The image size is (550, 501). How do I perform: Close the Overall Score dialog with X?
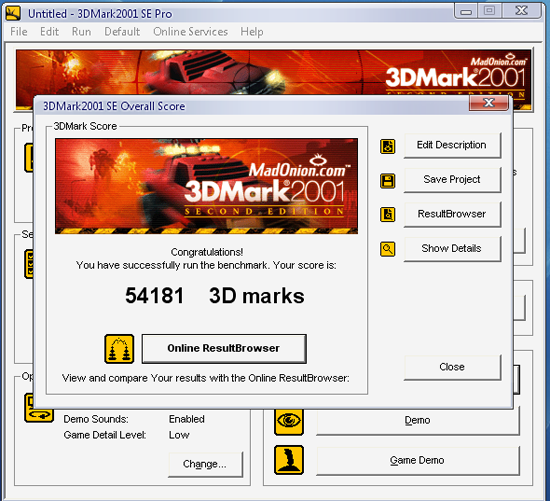[x=489, y=103]
